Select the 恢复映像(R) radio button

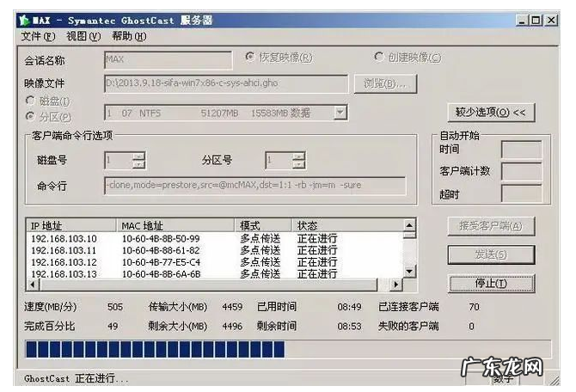click(x=250, y=57)
